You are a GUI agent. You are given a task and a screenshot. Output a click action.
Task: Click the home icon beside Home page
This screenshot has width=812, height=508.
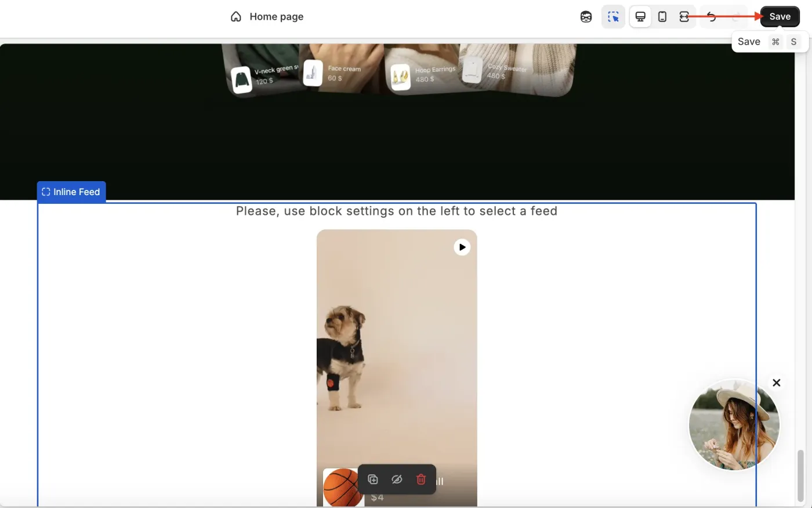pos(235,16)
